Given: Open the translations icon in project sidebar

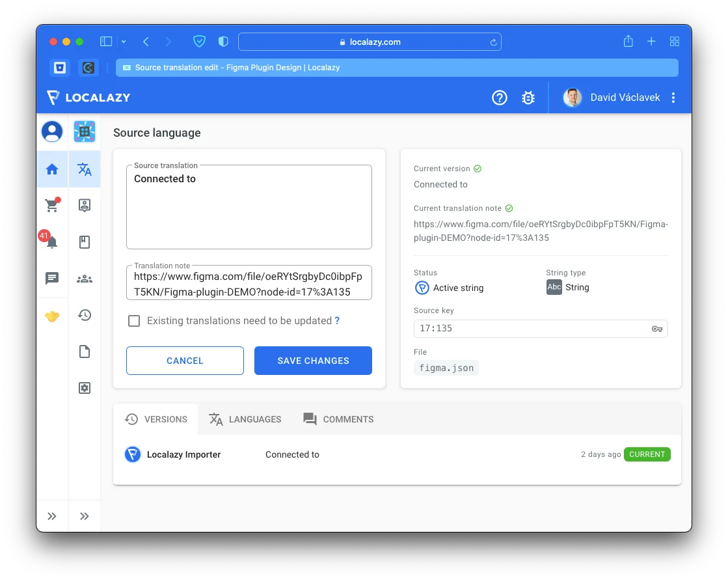Looking at the screenshot, I should (85, 169).
